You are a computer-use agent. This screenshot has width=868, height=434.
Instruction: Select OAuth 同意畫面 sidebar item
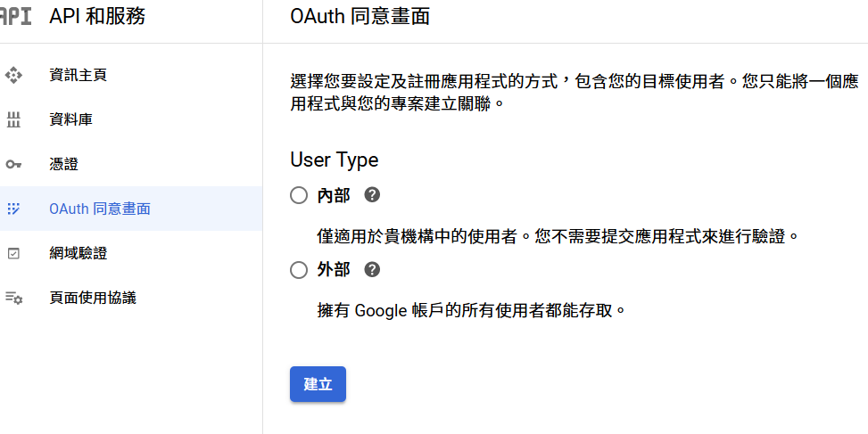pos(131,209)
